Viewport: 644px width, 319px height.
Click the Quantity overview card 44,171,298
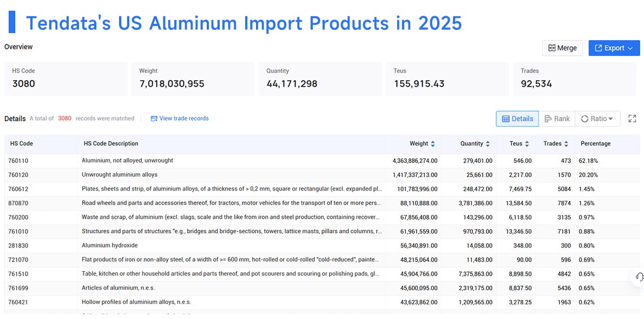point(320,79)
